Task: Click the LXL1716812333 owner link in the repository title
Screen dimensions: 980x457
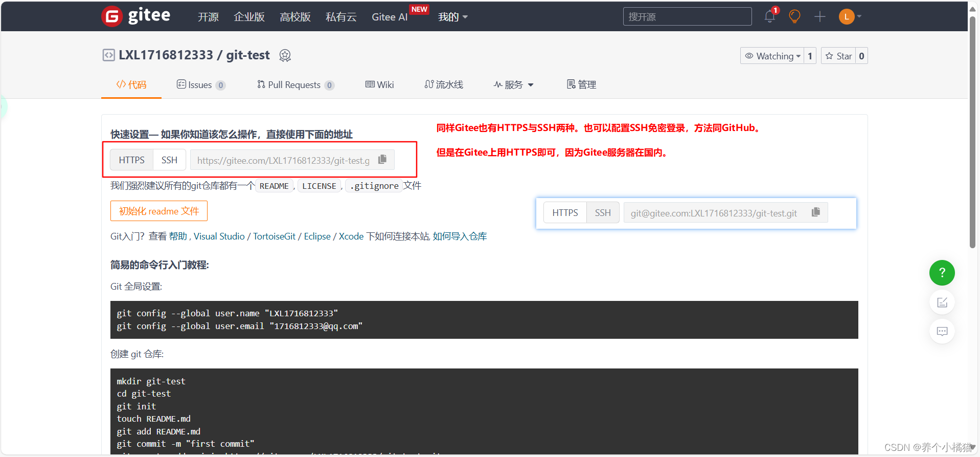Action: pyautogui.click(x=166, y=55)
